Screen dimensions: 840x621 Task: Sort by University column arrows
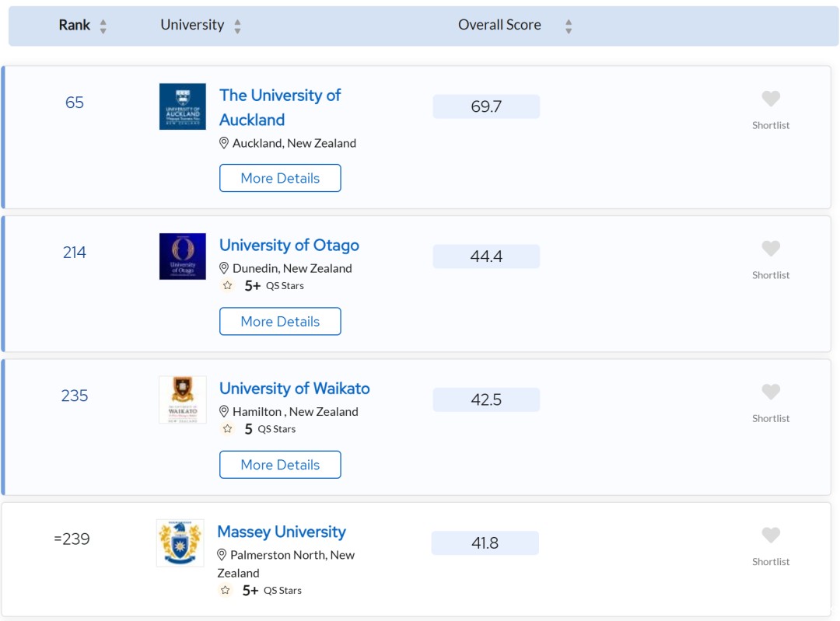click(237, 26)
